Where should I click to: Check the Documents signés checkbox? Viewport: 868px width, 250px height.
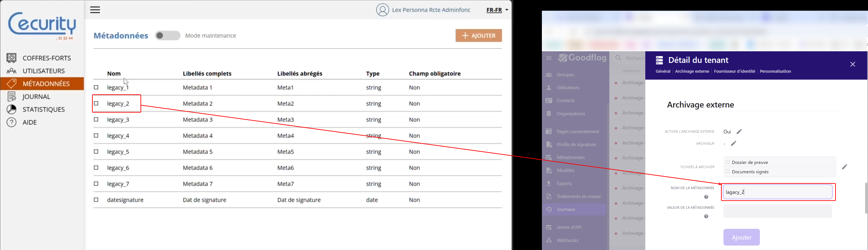tap(728, 171)
